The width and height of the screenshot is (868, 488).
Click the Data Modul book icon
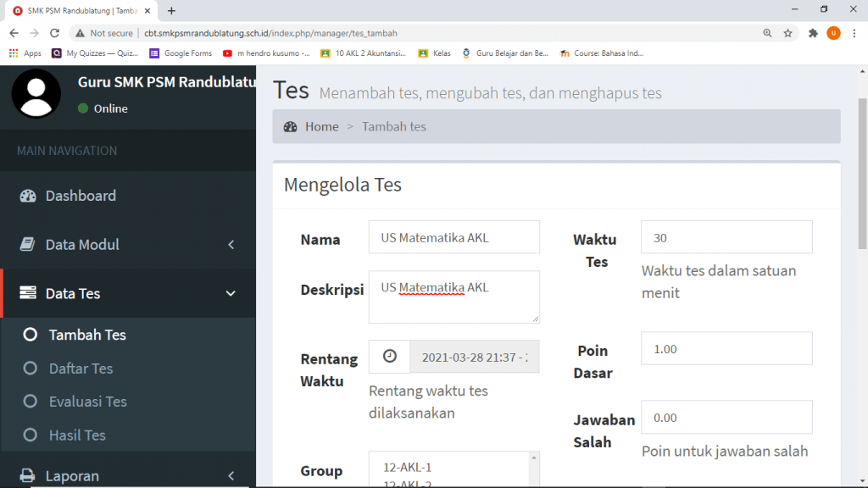tap(27, 244)
